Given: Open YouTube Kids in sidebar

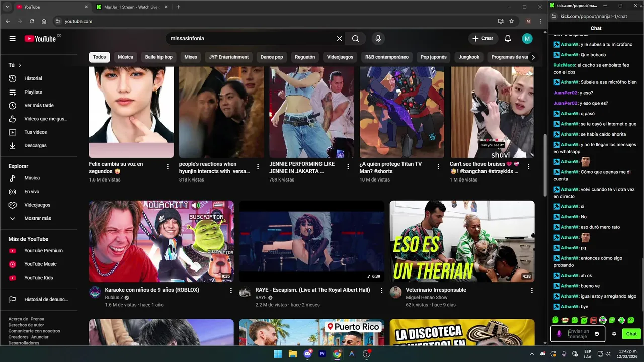Looking at the screenshot, I should click(x=38, y=278).
